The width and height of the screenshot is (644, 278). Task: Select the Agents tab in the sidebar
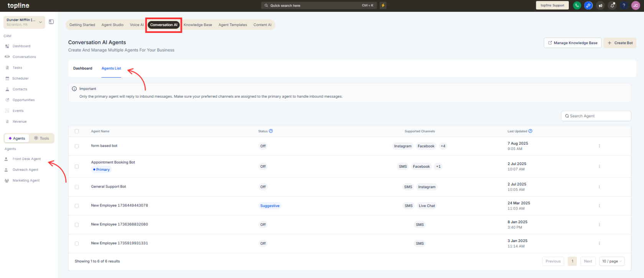[17, 138]
